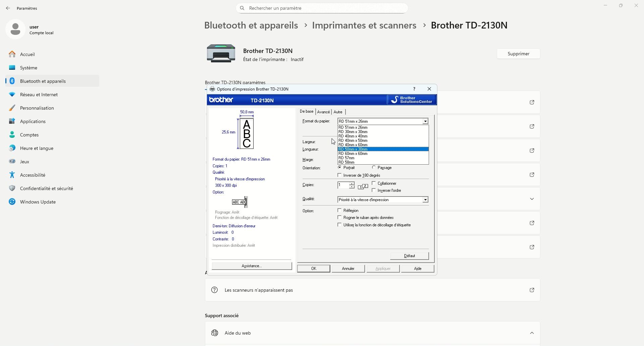Click the label orientation ABC preview image
This screenshot has width=644, height=346.
[x=247, y=134]
